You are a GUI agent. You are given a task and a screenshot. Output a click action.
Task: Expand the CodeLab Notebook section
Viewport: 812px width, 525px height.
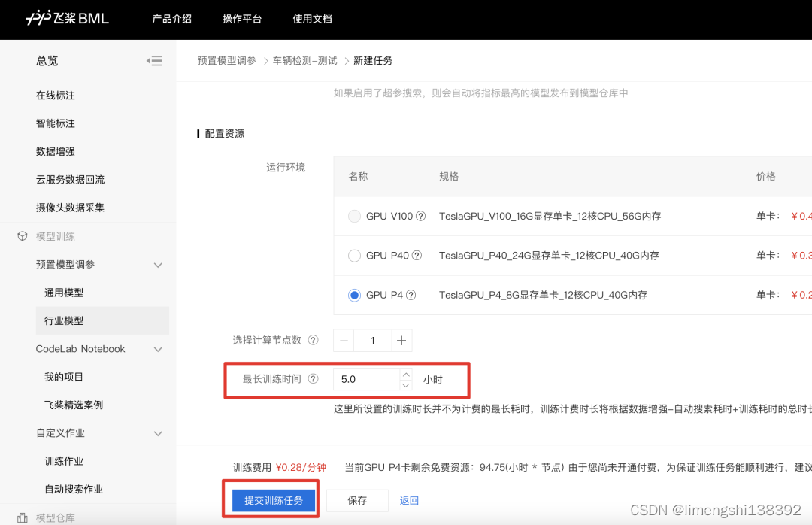(x=158, y=348)
